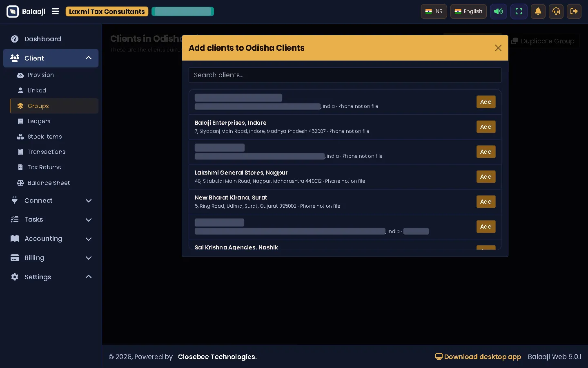Close the Add clients dialog
The image size is (588, 368).
(x=498, y=48)
